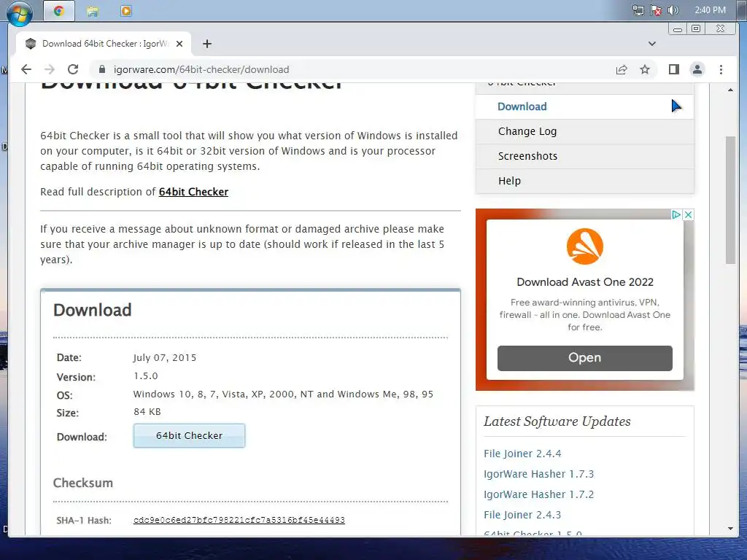This screenshot has height=560, width=747.
Task: Click the Checksum heading
Action: 83,483
